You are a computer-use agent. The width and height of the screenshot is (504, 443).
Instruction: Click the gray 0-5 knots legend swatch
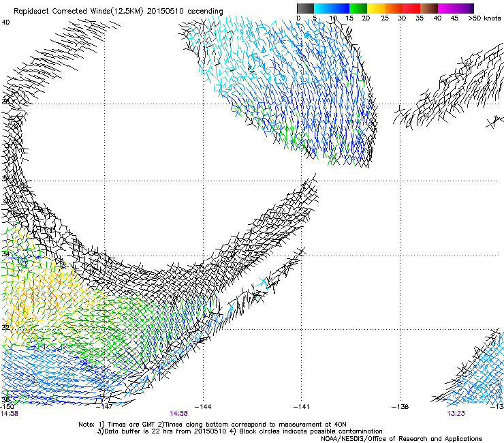(306, 8)
